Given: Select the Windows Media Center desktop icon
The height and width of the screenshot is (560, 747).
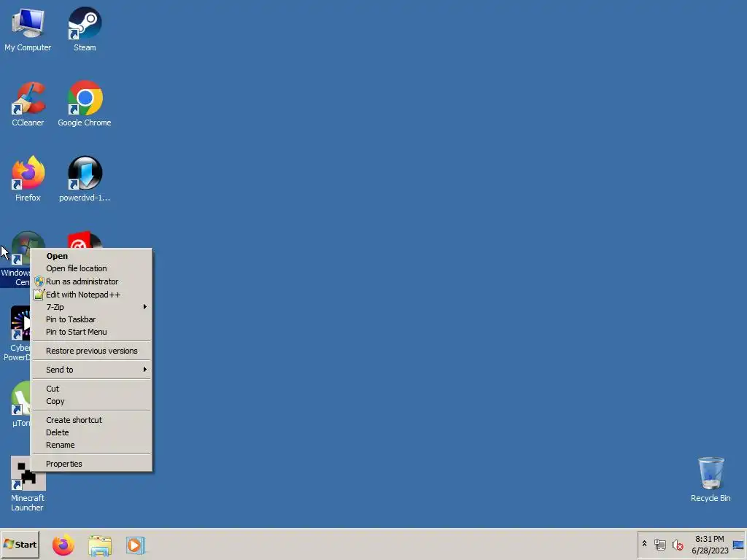Looking at the screenshot, I should click(15, 259).
